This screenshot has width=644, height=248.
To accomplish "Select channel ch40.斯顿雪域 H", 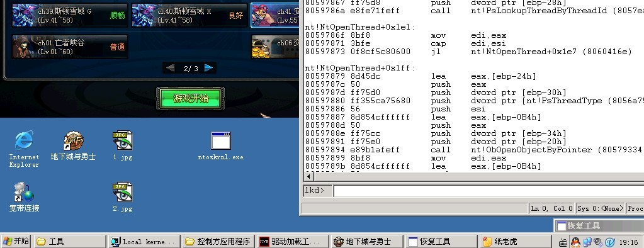I will (189, 15).
